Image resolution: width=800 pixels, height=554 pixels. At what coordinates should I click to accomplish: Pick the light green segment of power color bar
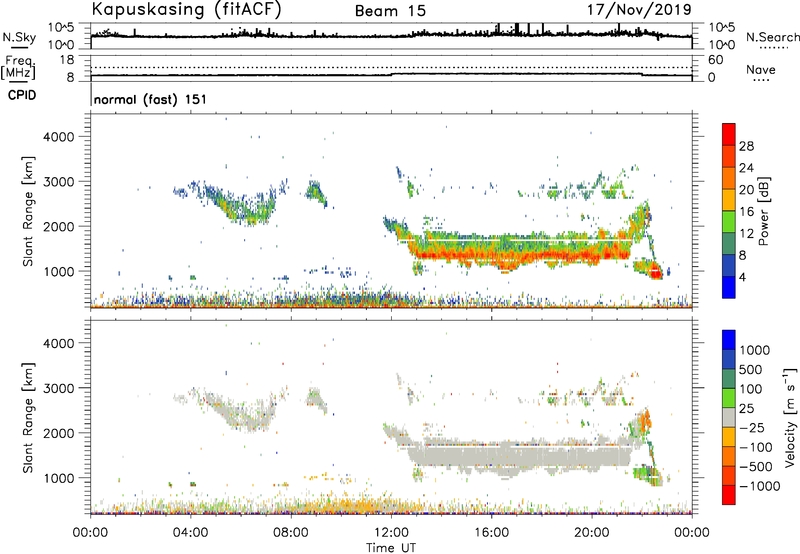tap(729, 221)
